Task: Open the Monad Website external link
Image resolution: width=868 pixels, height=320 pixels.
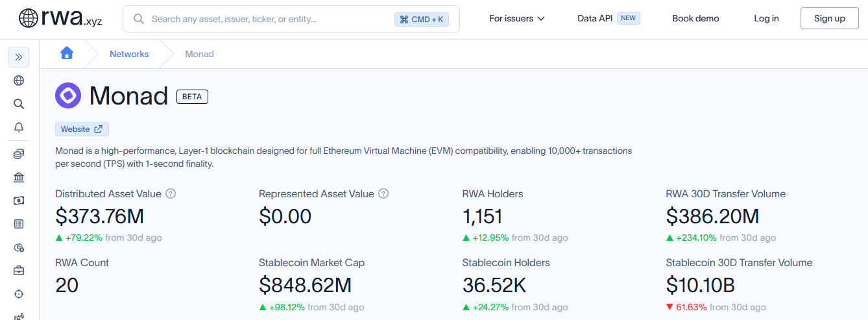Action: pos(82,129)
